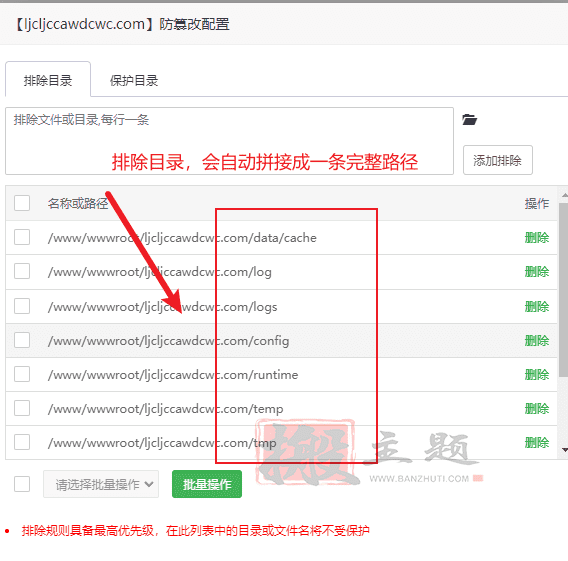Click the exclusion path textarea
Viewport: 568px width, 561px height.
click(229, 141)
